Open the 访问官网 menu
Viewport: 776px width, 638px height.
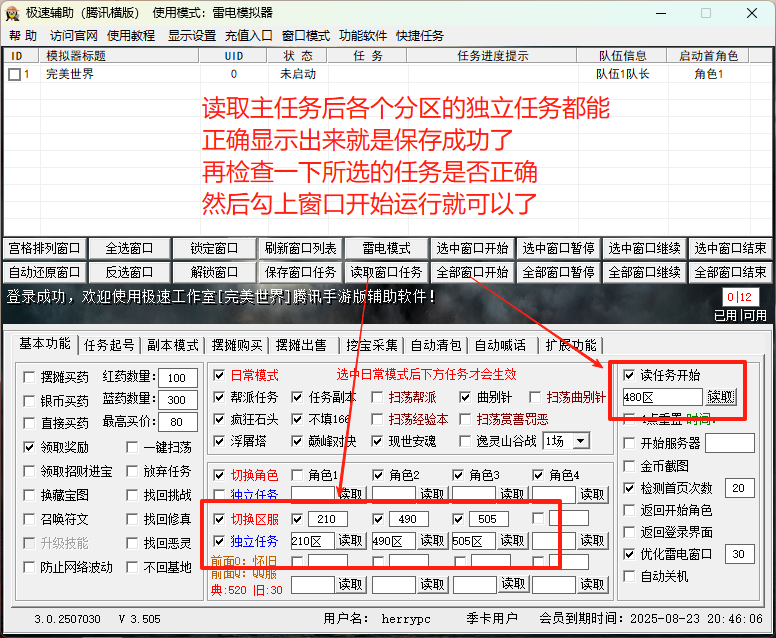pos(73,36)
